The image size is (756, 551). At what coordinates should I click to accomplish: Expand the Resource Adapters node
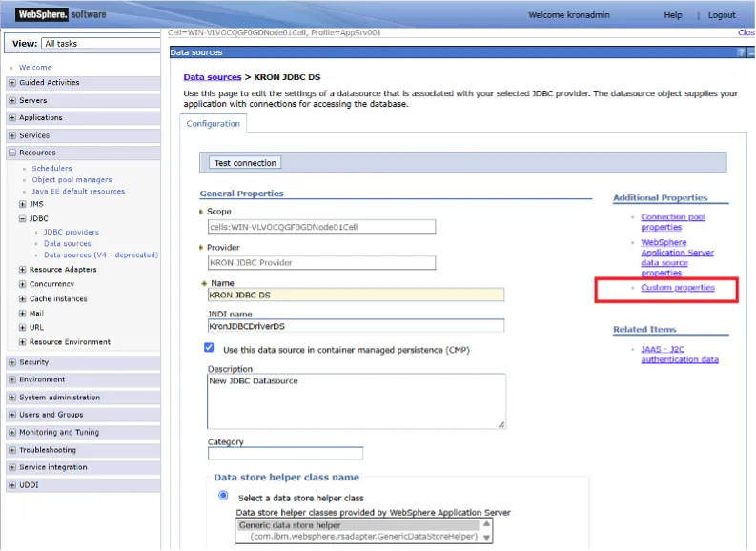[22, 270]
